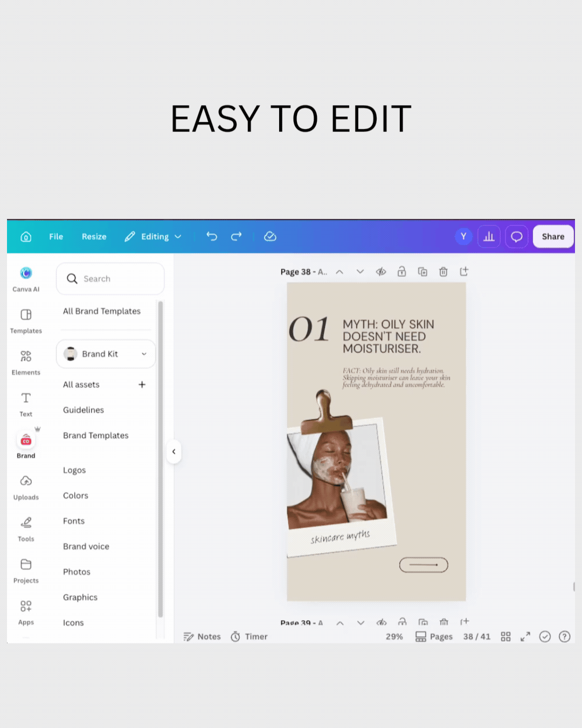
Task: Open the Elements sidebar tab
Action: pos(26,363)
